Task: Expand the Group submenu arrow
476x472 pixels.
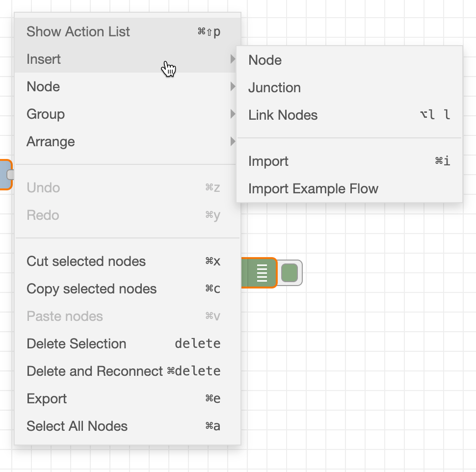Action: point(233,114)
